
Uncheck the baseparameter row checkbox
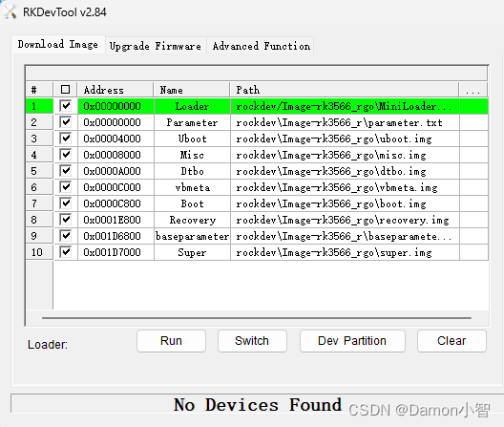click(66, 236)
